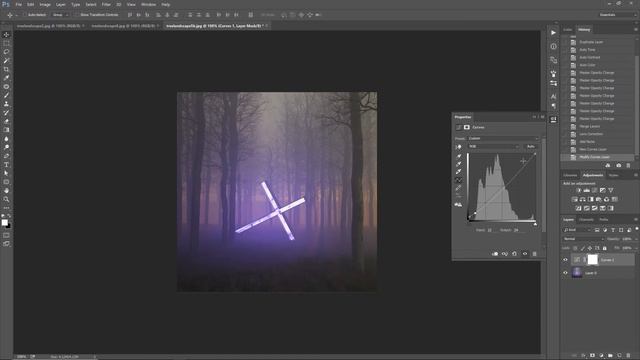Toggle Curves layer visibility in Properties footer
Viewport: 640px width, 360px height.
point(525,254)
